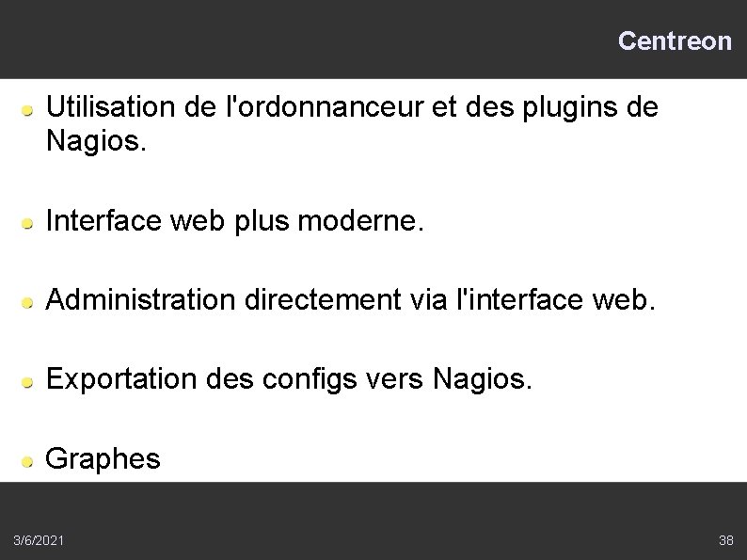Select the word 'moderne' in second bullet
The height and width of the screenshot is (560, 747).
pos(369,222)
